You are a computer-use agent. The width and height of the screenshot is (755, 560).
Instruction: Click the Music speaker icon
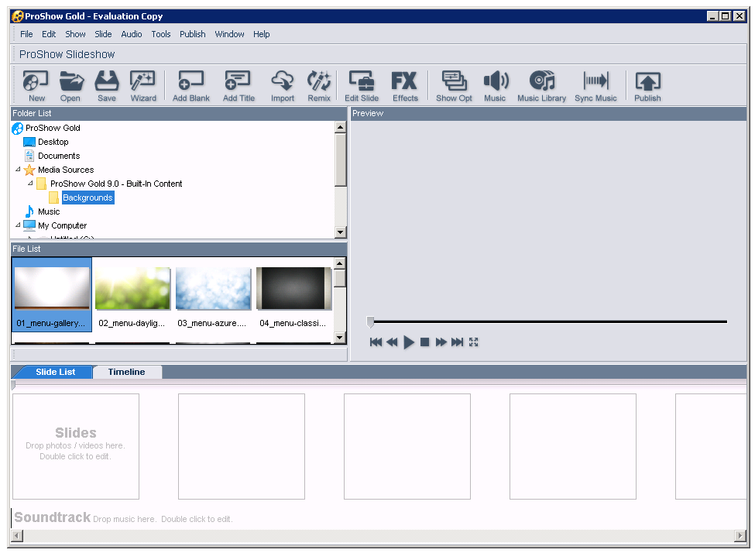tap(495, 86)
